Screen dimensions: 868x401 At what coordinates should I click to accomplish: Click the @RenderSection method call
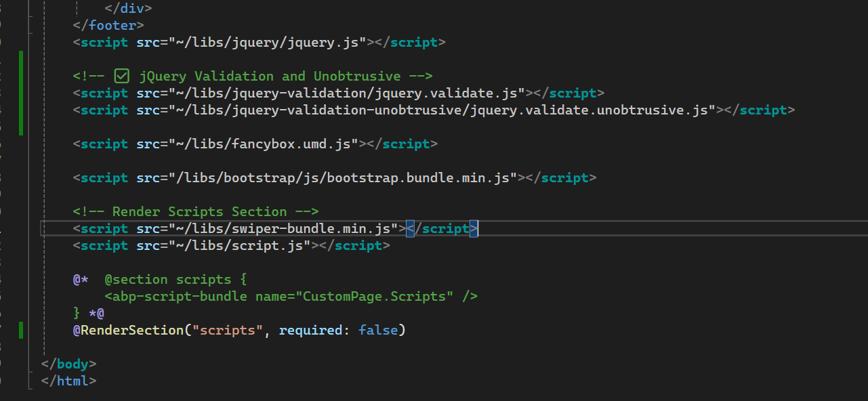pos(129,330)
